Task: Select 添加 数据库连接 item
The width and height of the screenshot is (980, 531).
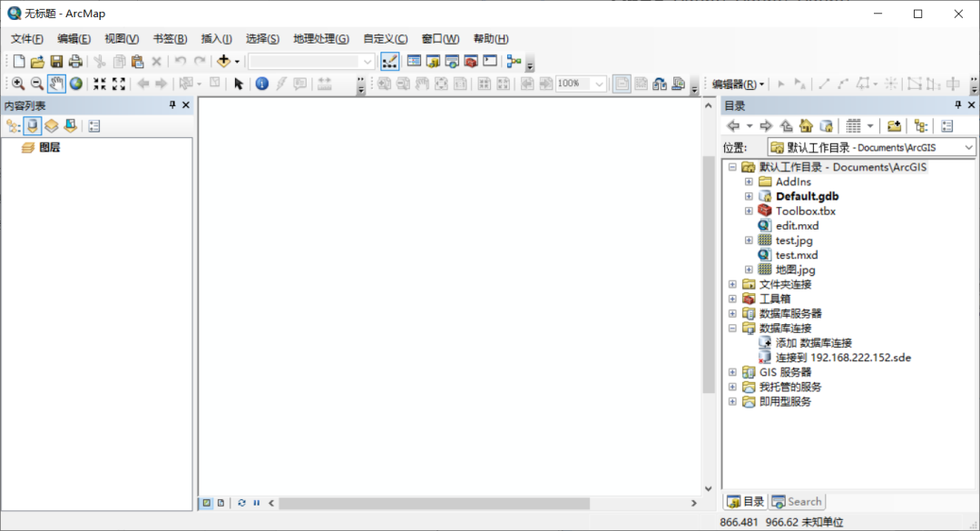Action: coord(814,343)
